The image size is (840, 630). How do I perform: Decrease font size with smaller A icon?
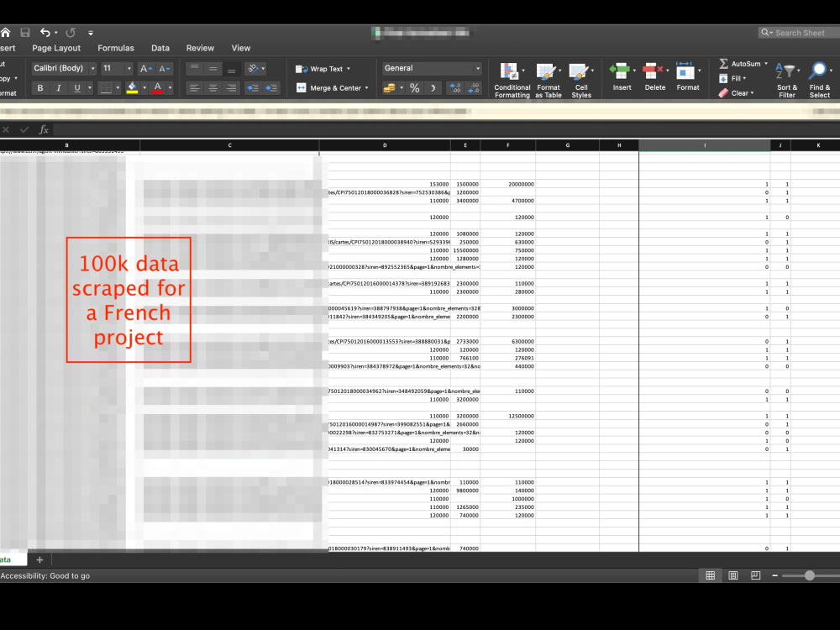coord(165,69)
